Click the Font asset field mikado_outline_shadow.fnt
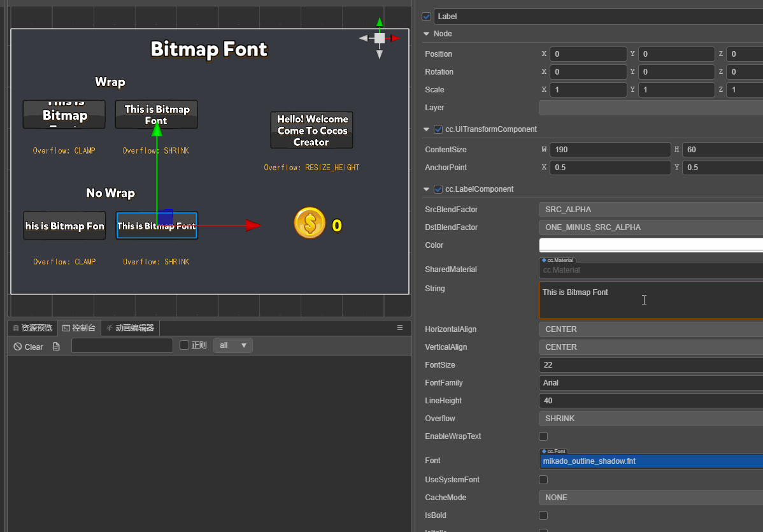The image size is (763, 532). (x=651, y=461)
